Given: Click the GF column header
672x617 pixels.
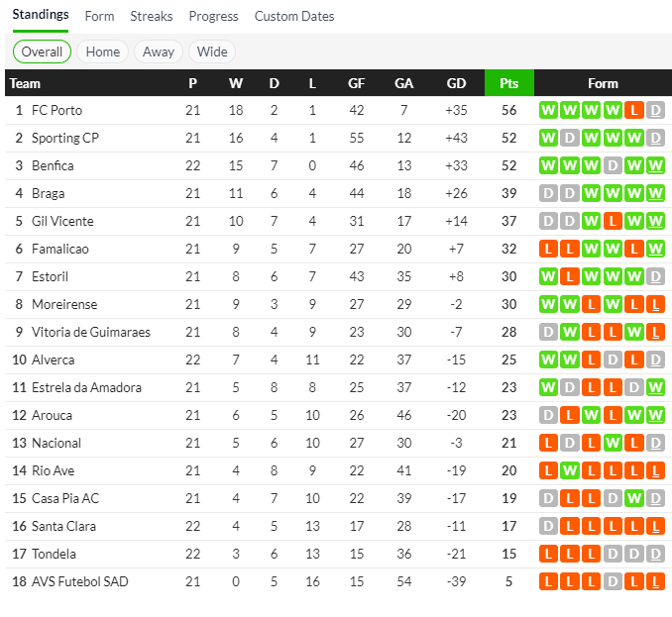Looking at the screenshot, I should [x=357, y=83].
